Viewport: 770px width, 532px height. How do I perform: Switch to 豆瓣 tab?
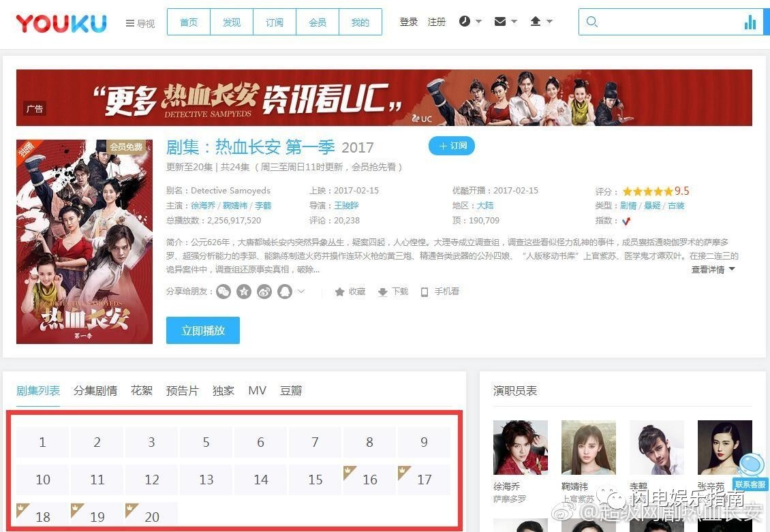tap(291, 391)
